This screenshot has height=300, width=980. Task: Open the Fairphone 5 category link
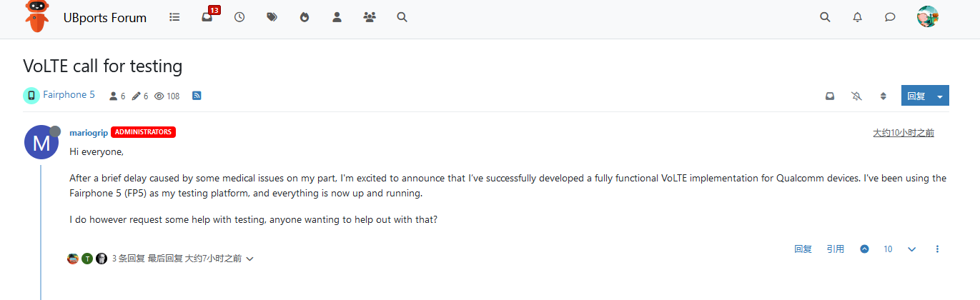coord(69,95)
